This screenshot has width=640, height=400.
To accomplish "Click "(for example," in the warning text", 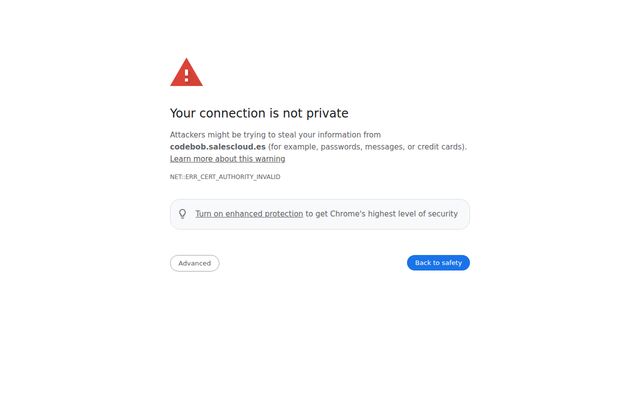I will pos(293,147).
